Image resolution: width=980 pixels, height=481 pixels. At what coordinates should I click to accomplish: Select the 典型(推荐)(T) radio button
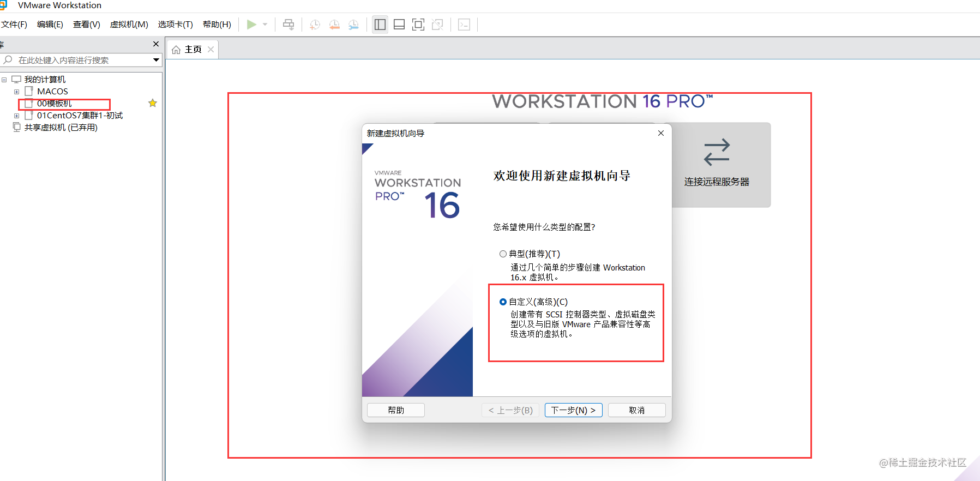(503, 254)
